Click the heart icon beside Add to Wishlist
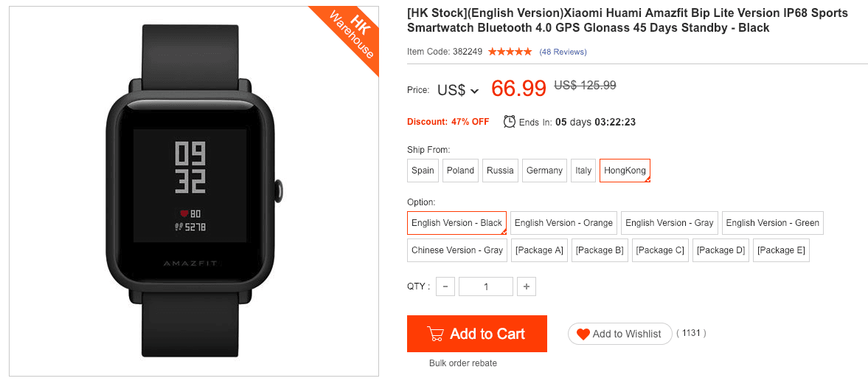 [583, 334]
